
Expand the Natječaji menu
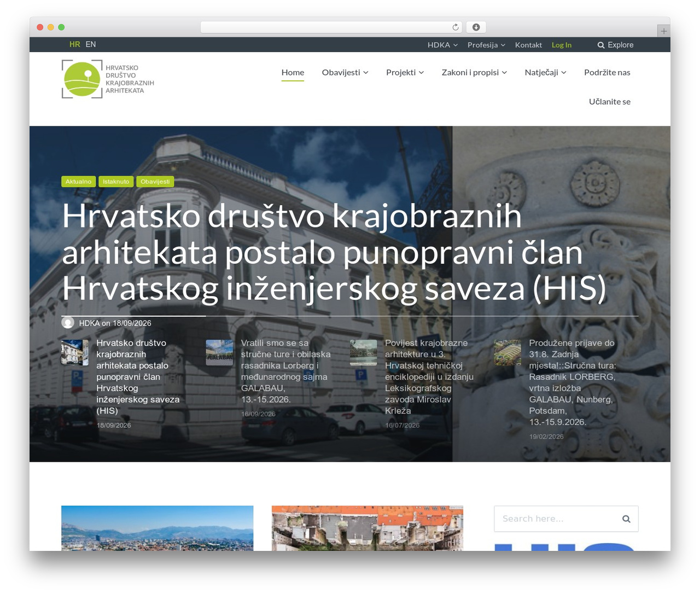point(545,72)
